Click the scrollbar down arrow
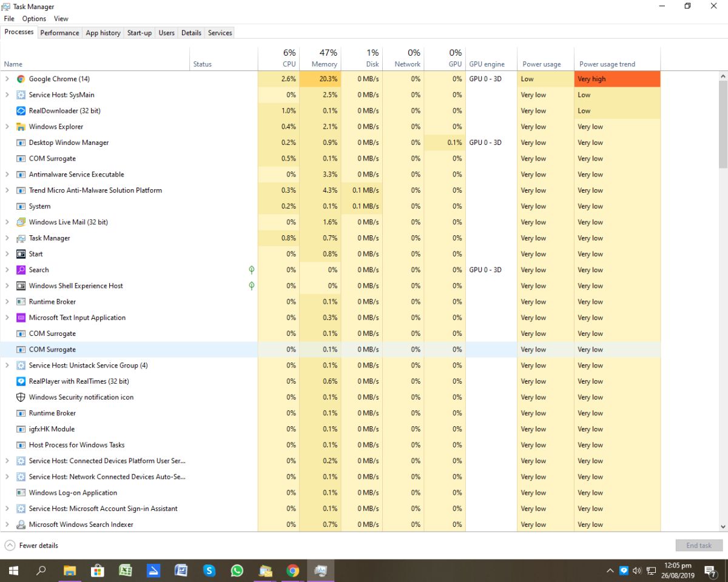The height and width of the screenshot is (582, 728). click(x=723, y=527)
